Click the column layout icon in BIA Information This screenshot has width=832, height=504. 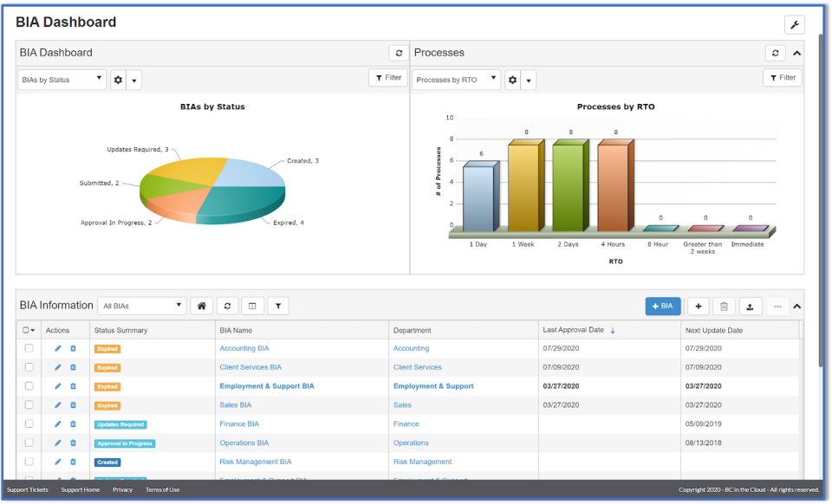tap(251, 306)
